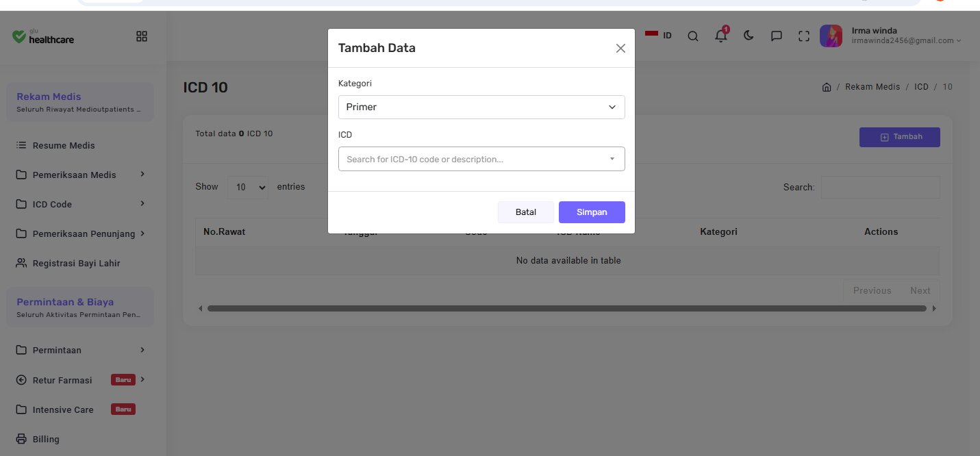Viewport: 980px width, 456px height.
Task: Click the Batal button
Action: coord(526,212)
